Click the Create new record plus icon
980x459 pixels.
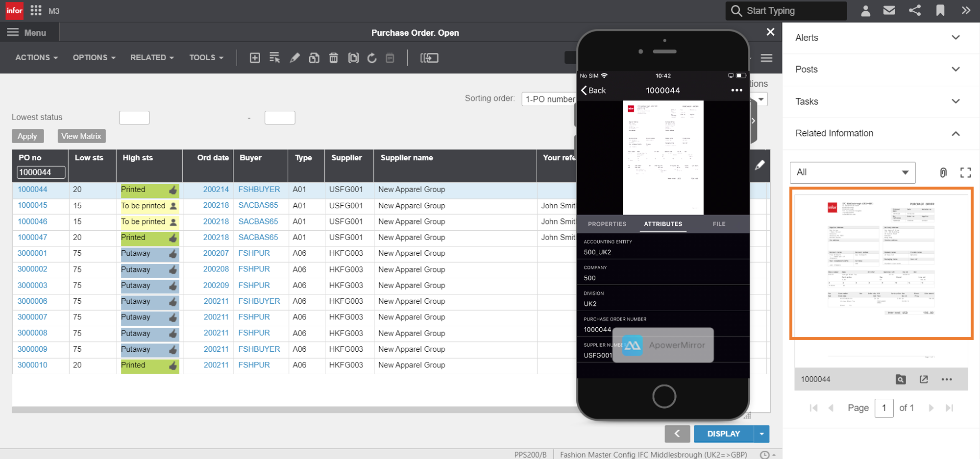click(x=255, y=58)
